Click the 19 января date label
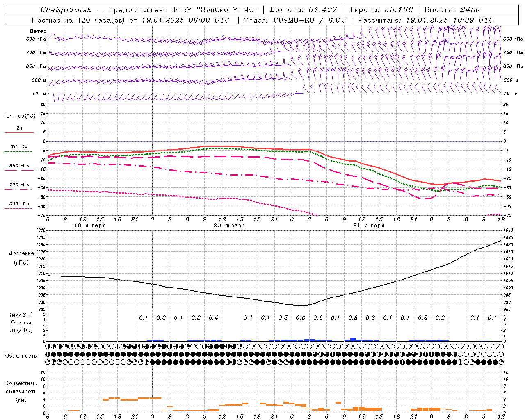Screen dimensions: 525x420 point(90,226)
